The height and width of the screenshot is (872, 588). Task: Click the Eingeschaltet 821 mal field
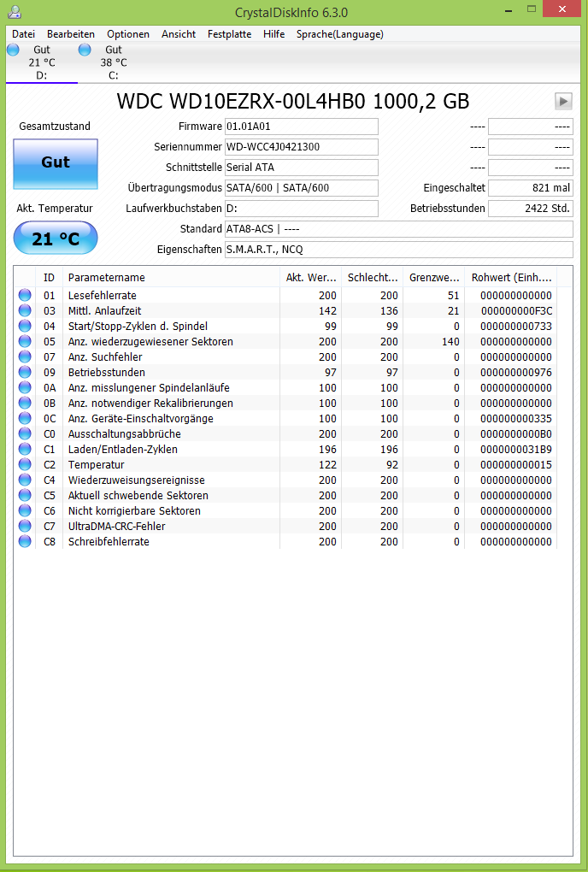pos(530,188)
